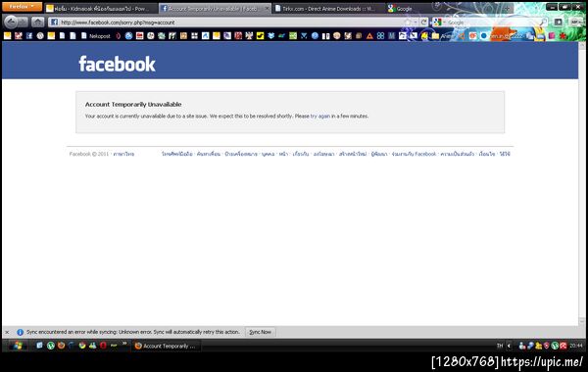Open the red star bookmark at toolbar end
This screenshot has width=588, height=372.
point(563,36)
